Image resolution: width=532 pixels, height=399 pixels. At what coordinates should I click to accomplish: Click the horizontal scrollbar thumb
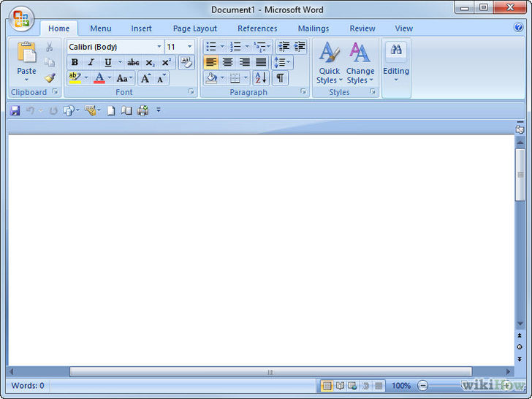point(270,372)
